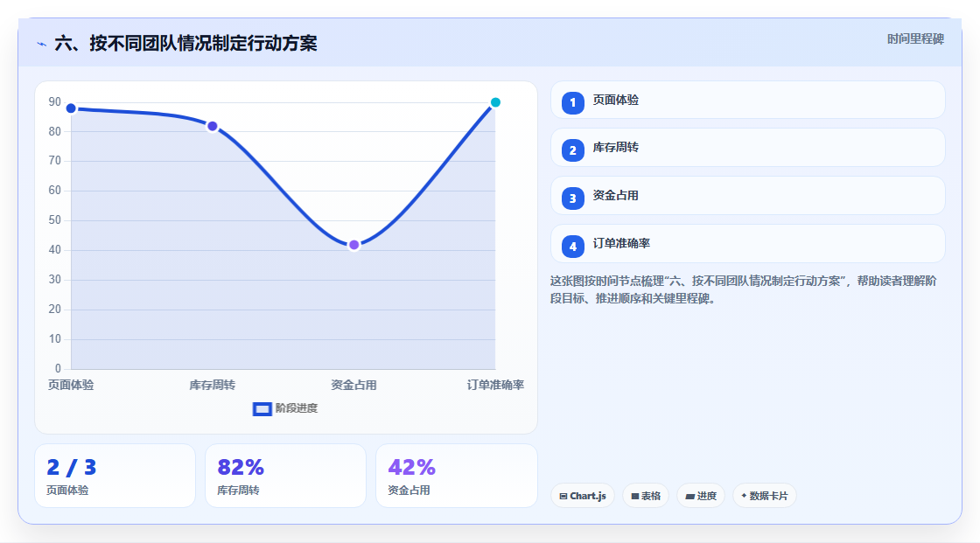980x543 pixels.
Task: Select the 页面体验 data point on chart
Action: tap(71, 108)
